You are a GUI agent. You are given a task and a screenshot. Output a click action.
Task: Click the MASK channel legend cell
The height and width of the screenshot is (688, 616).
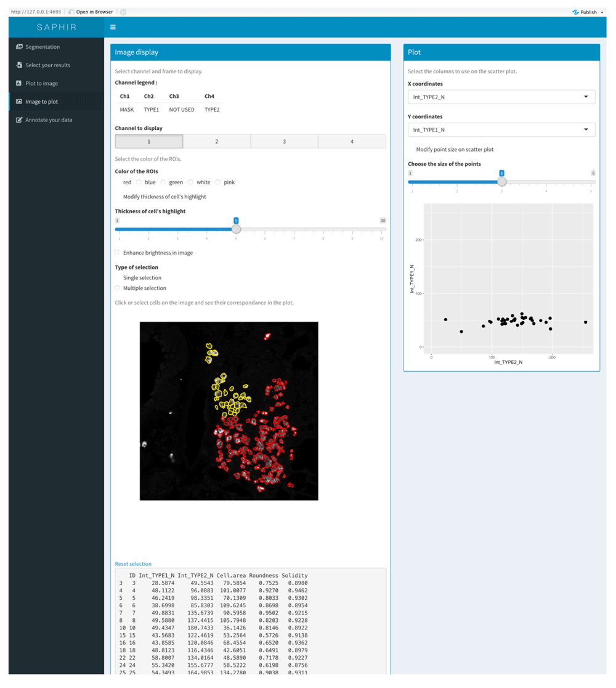click(x=127, y=110)
